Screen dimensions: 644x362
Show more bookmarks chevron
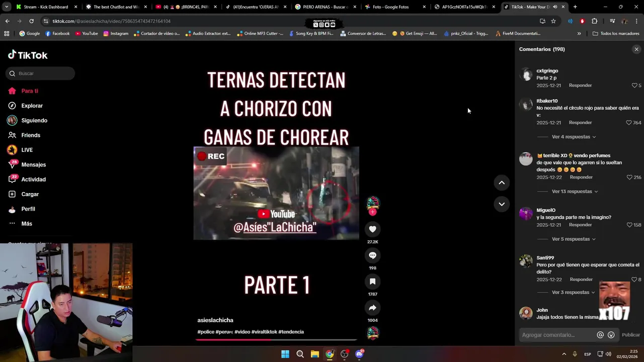[x=579, y=34]
